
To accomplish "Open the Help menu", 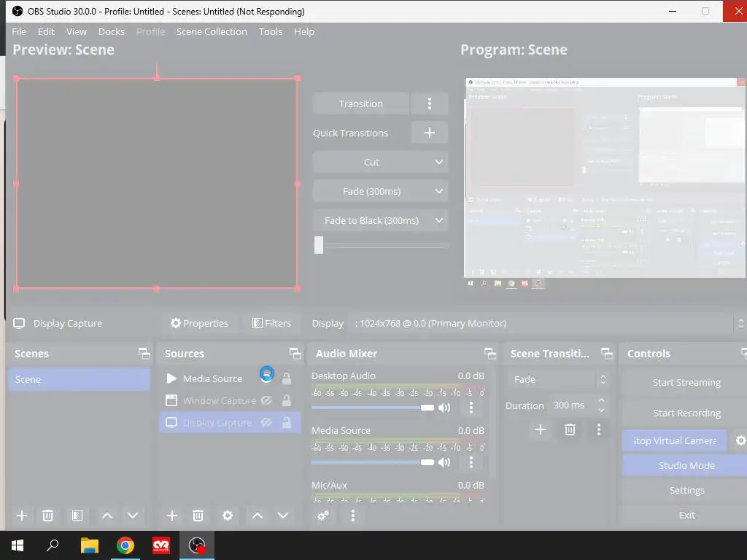I will point(304,31).
